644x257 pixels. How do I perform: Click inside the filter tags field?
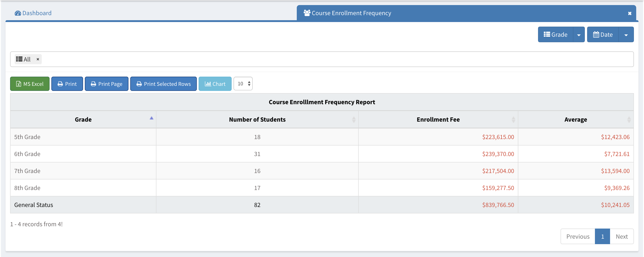click(325, 59)
